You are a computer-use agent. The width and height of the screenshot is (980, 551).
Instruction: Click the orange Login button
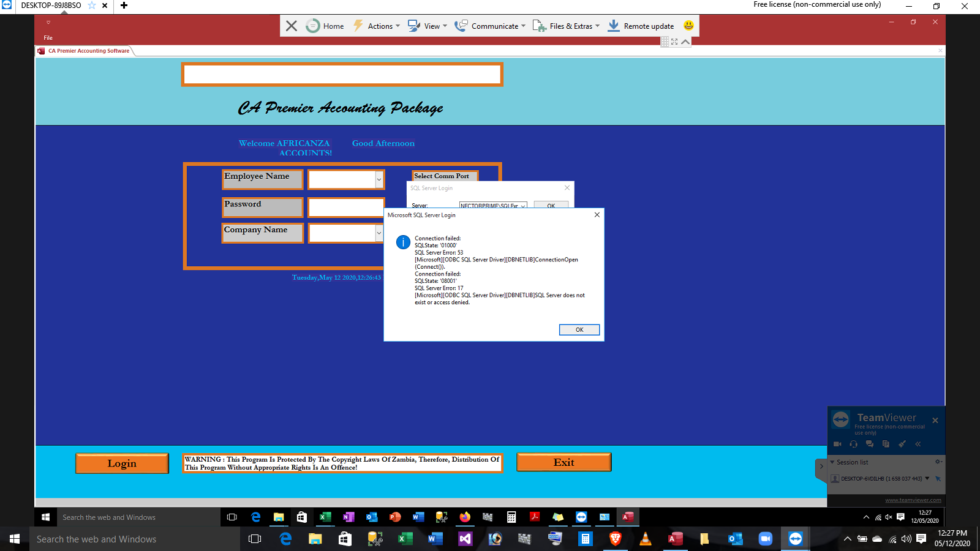tap(122, 463)
